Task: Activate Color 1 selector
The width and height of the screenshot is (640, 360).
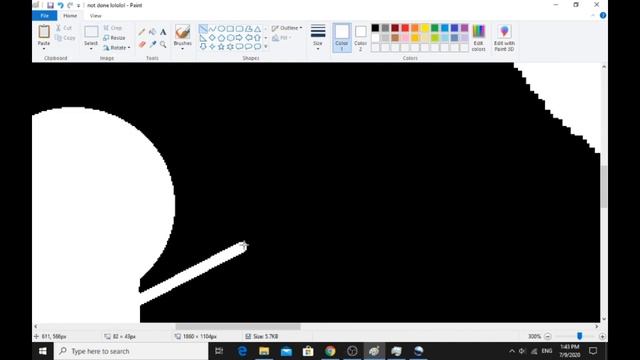Action: [x=342, y=38]
